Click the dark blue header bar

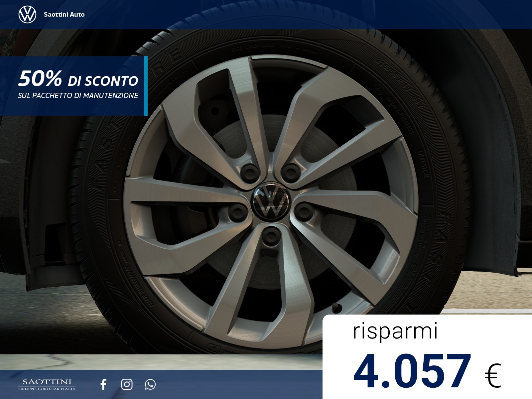(266, 15)
